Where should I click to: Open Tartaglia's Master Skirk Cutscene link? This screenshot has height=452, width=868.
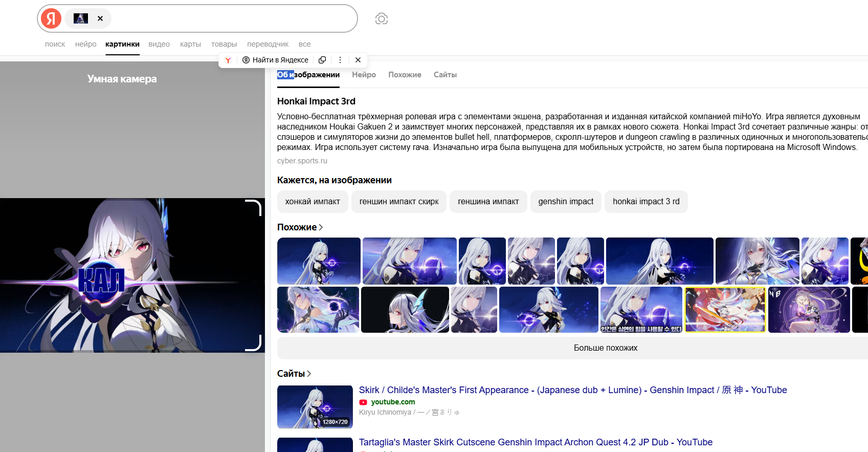[x=536, y=442]
